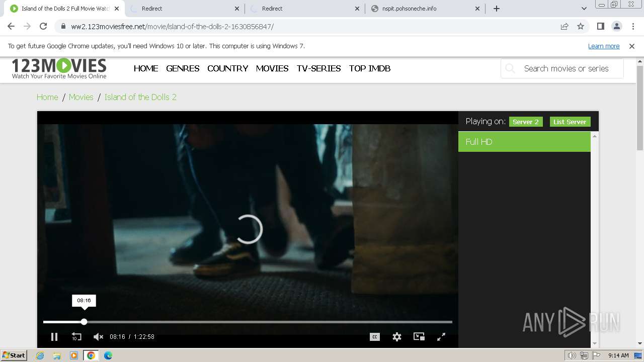The image size is (644, 362).
Task: Open HOME menu item
Action: (146, 68)
